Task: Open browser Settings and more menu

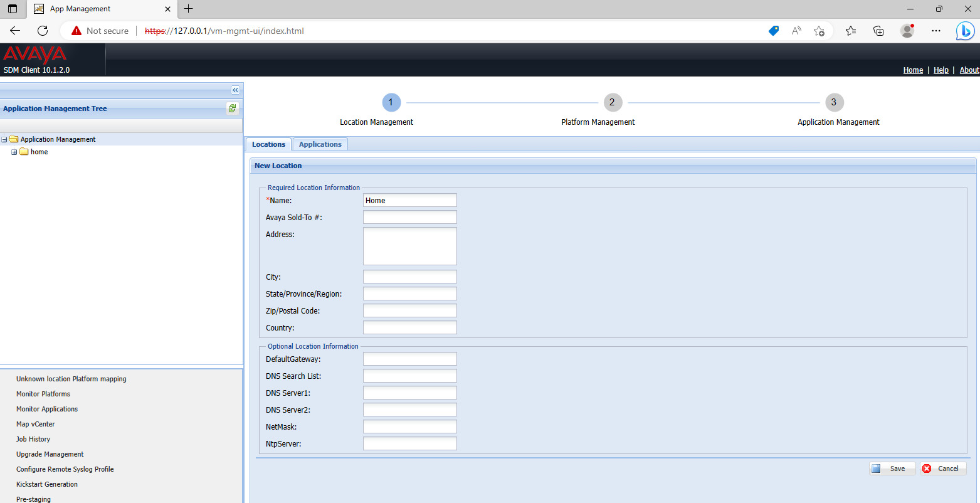Action: 936,31
